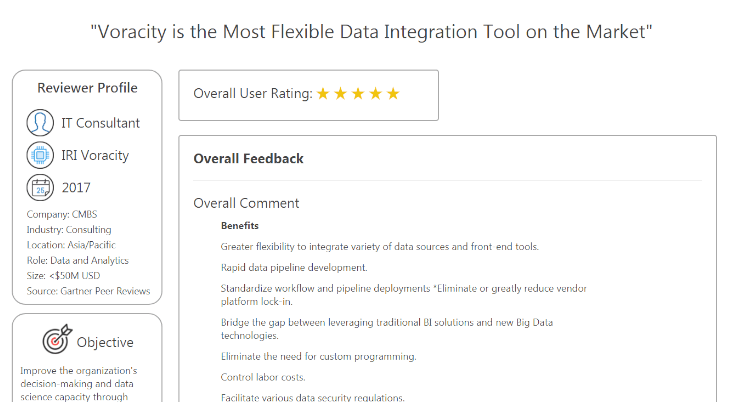Click the third rating star
732x402 pixels.
[358, 94]
